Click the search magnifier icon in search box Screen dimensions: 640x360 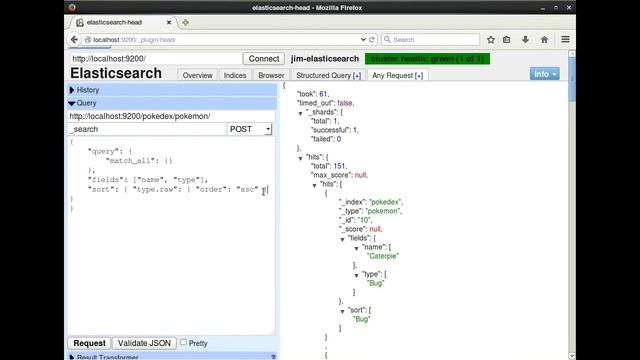coord(387,40)
